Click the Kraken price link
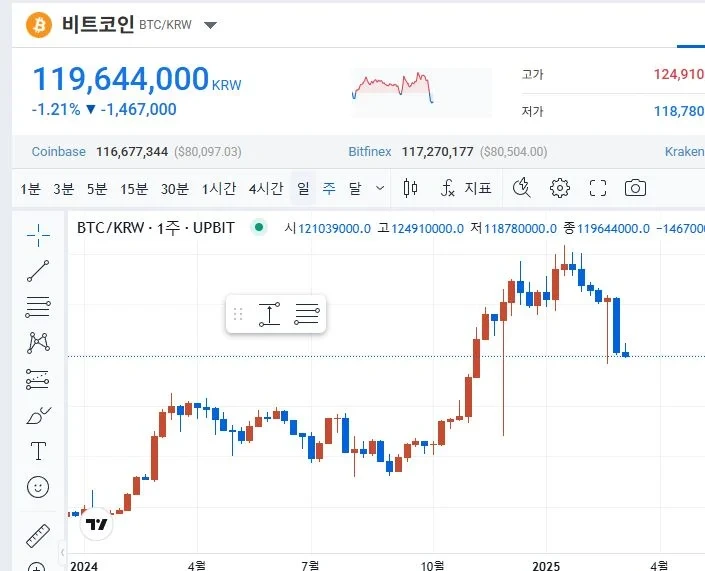Screen dimensions: 705x571 [x=685, y=152]
